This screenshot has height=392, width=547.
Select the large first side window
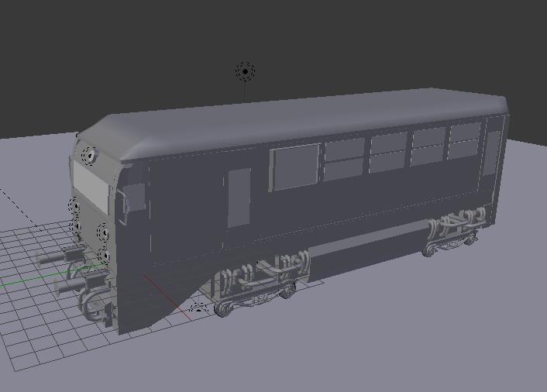pos(296,167)
